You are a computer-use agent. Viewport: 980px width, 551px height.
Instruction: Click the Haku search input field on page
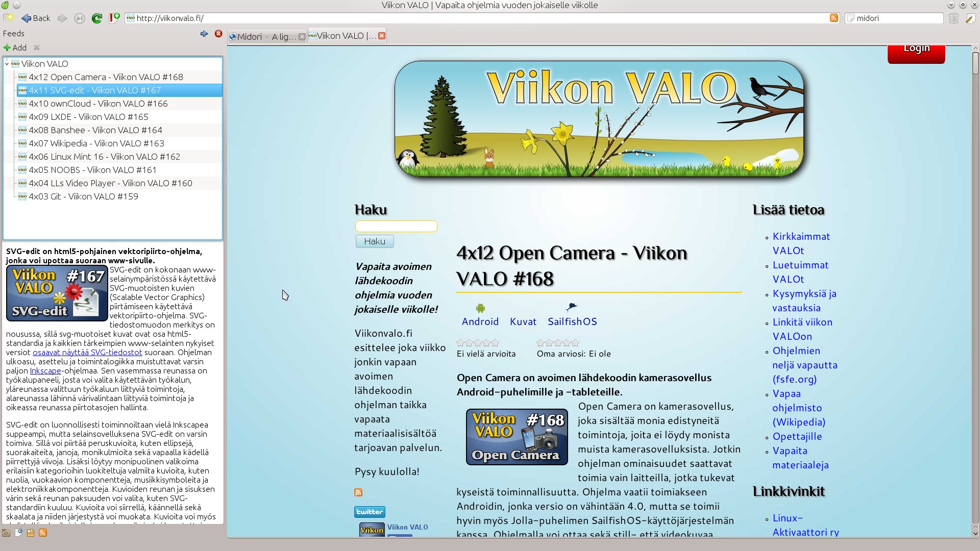(396, 226)
